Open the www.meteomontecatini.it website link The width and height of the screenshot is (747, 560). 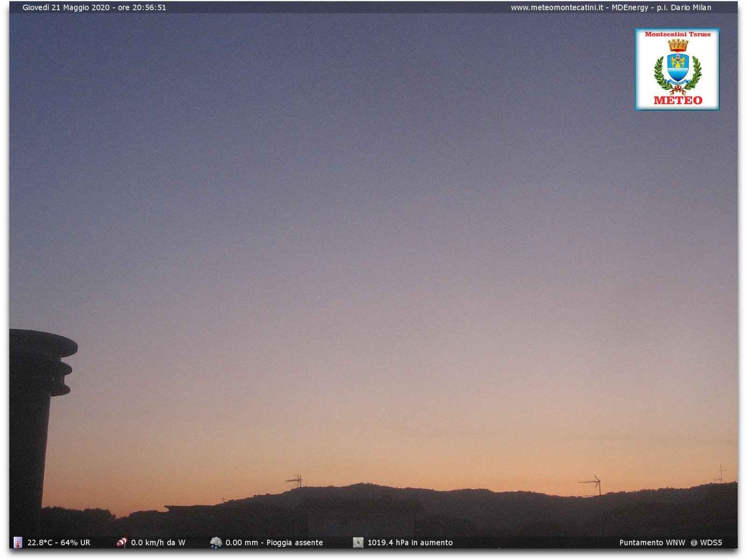[557, 7]
